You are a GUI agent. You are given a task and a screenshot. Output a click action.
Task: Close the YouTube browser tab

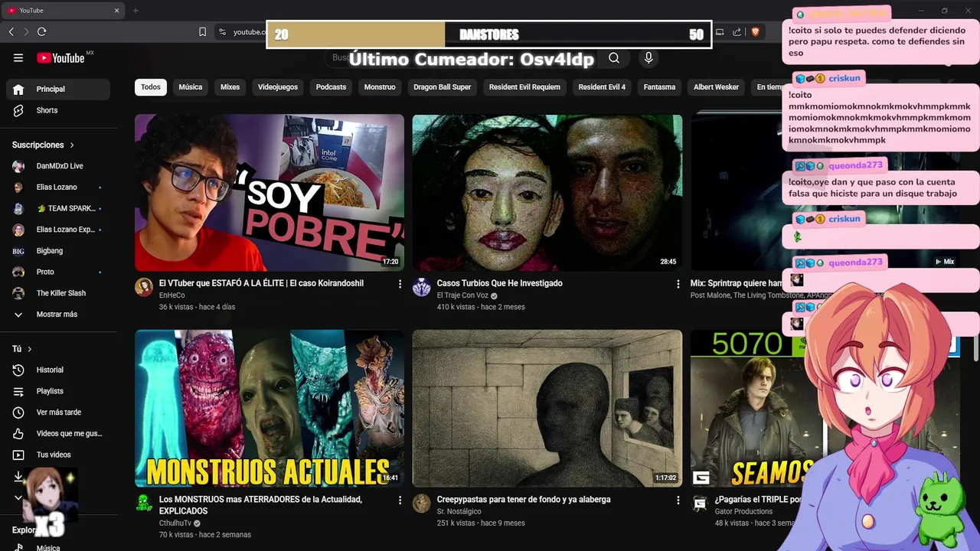pyautogui.click(x=117, y=11)
